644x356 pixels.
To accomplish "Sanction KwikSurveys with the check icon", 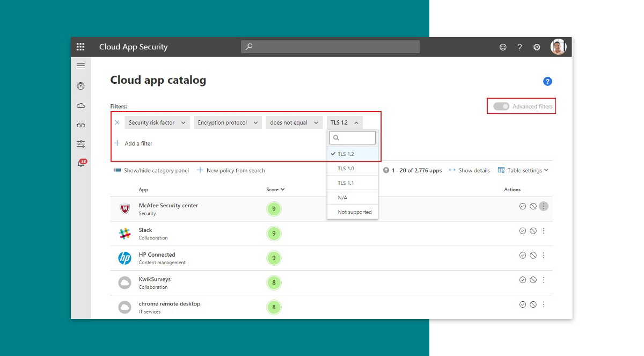I will (523, 280).
